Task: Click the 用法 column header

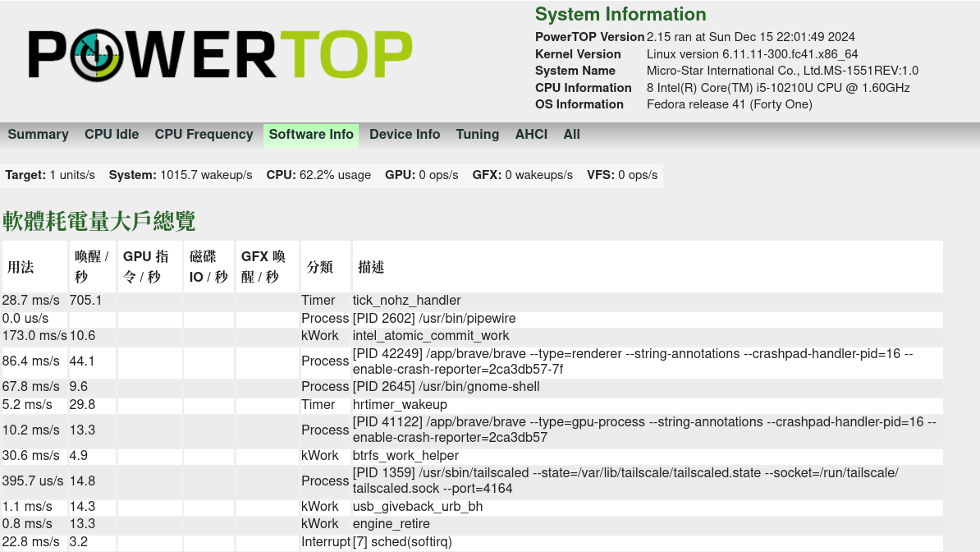Action: [21, 267]
